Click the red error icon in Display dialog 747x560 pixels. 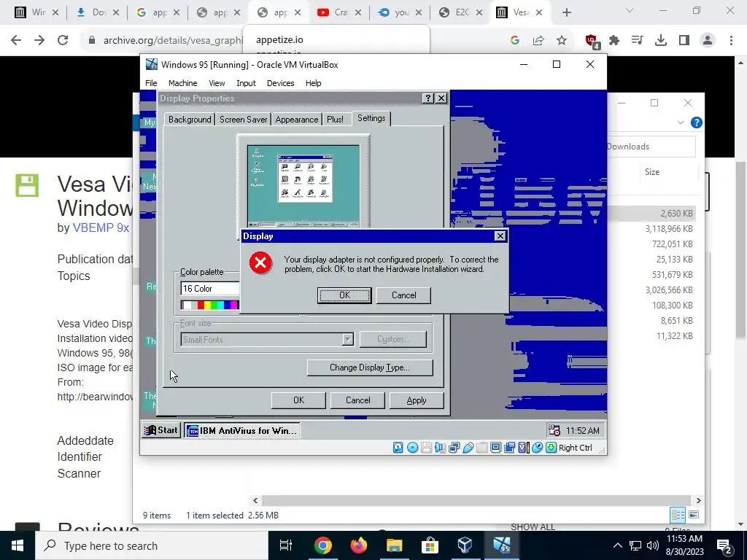(x=260, y=262)
